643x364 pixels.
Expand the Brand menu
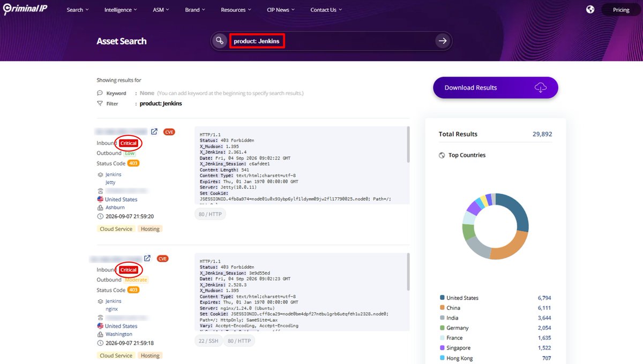(x=196, y=10)
